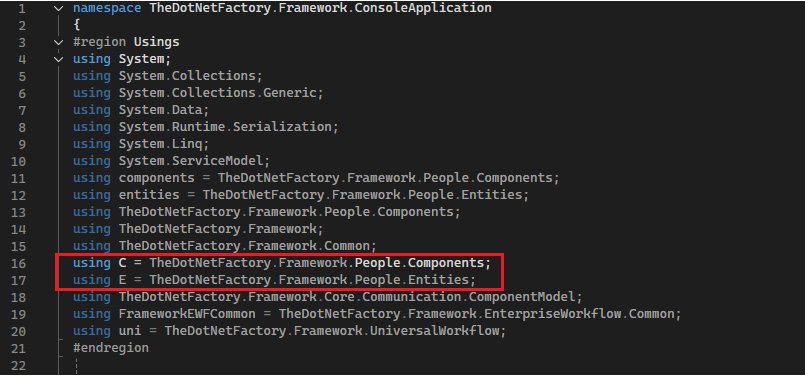
Task: Click UniversalWorkflow at end of line 20
Action: tap(435, 331)
